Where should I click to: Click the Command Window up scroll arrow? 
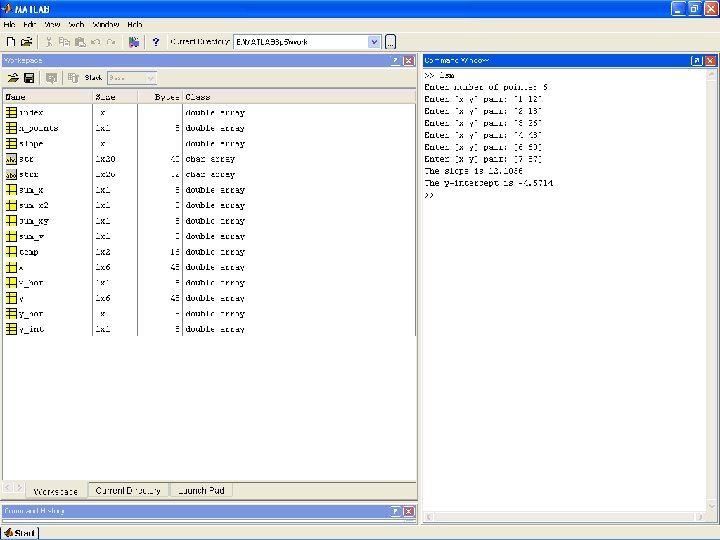711,74
